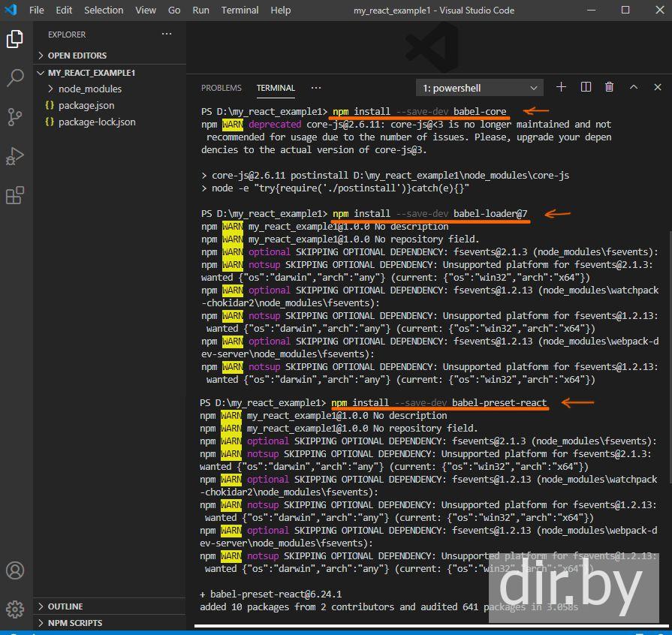Switch to the PROBLEMS tab
The image size is (672, 635).
(x=221, y=88)
